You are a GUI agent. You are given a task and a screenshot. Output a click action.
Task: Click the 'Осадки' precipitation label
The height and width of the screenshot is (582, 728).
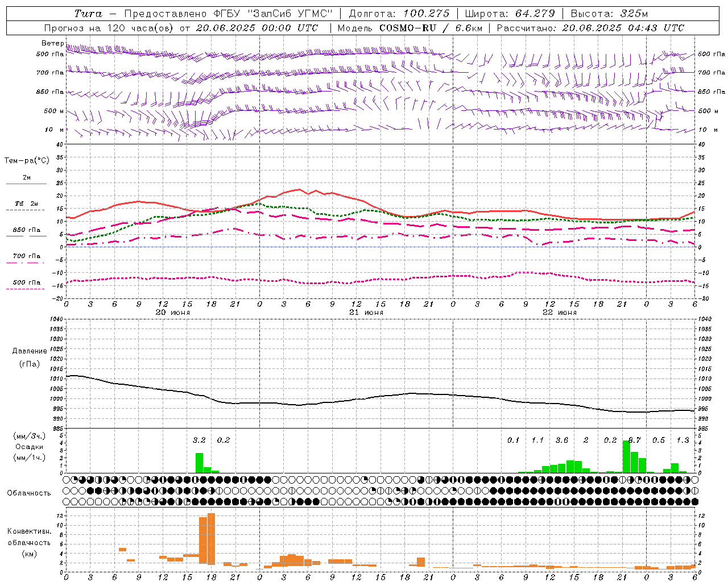[x=30, y=447]
